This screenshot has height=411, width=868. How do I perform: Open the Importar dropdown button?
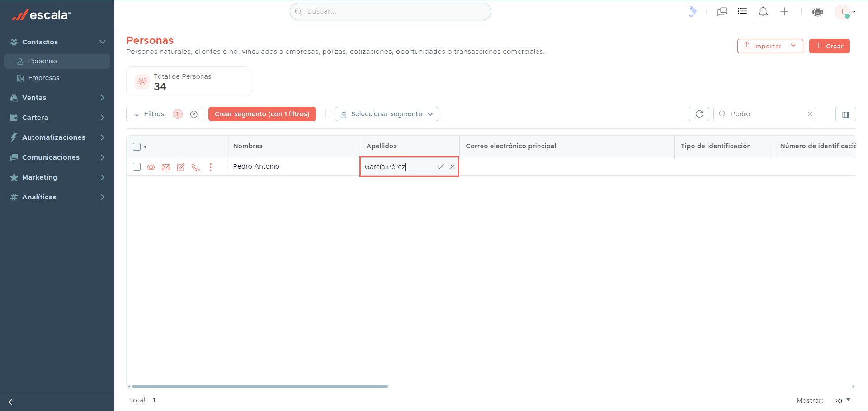(x=770, y=46)
